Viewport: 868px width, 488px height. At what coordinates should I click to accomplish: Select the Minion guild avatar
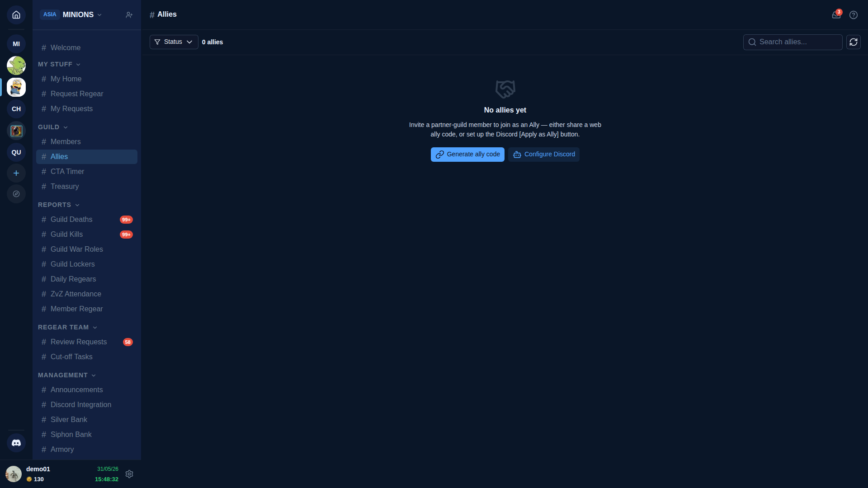pos(16,87)
